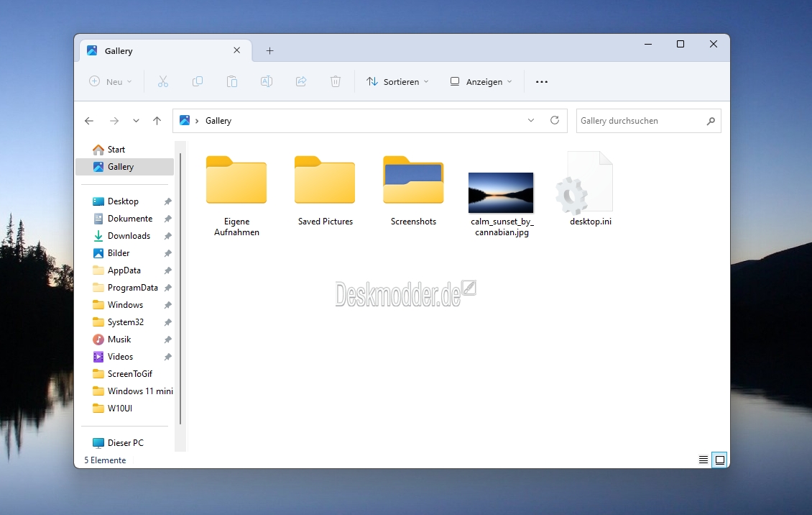Click the Copy icon in toolbar
The image size is (812, 515).
click(198, 82)
